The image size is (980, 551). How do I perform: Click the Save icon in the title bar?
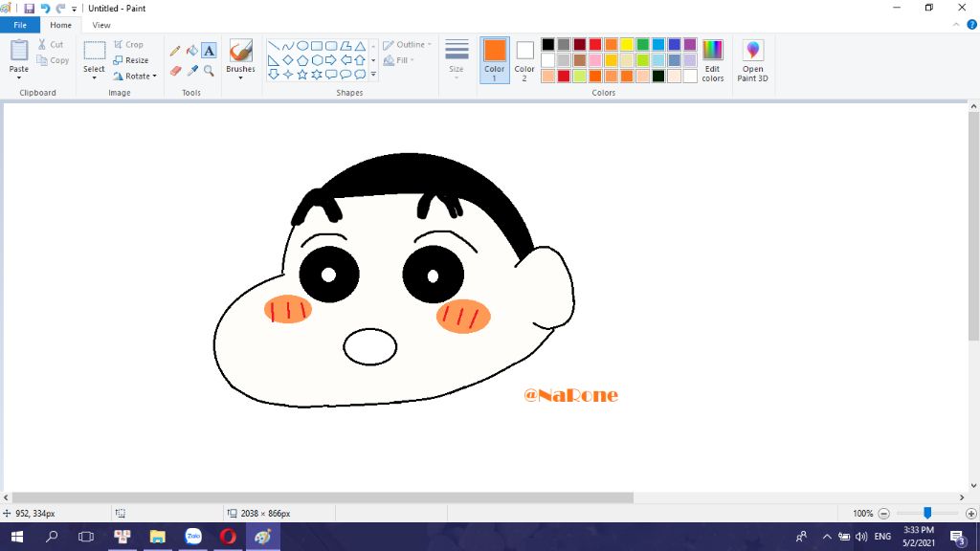click(x=29, y=8)
